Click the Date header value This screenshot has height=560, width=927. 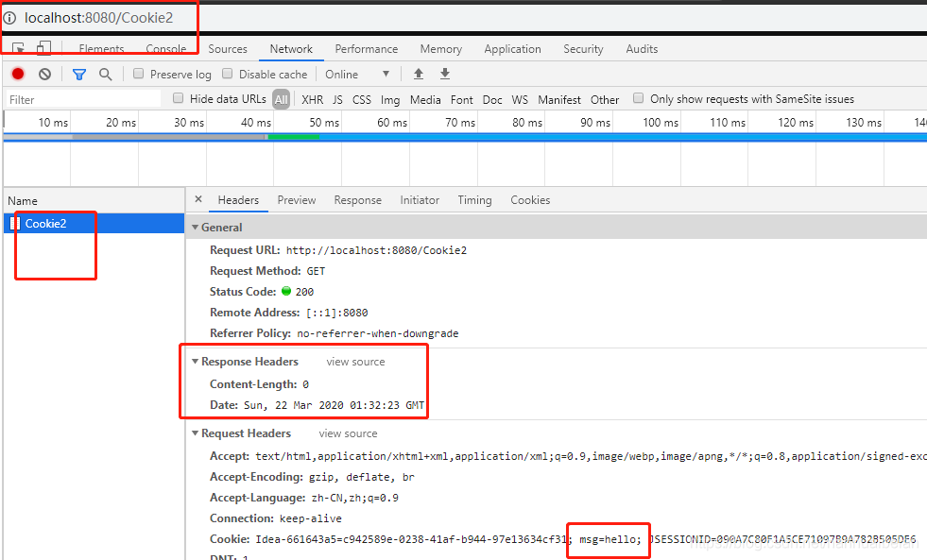(x=334, y=405)
